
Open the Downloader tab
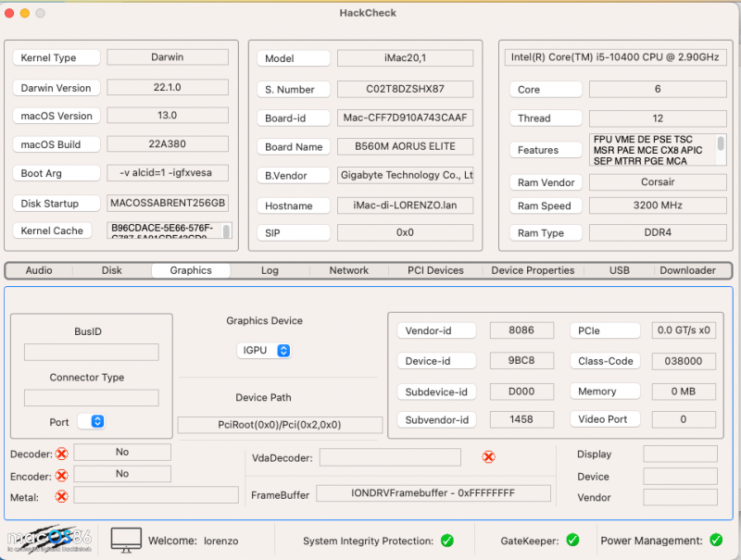click(x=688, y=270)
